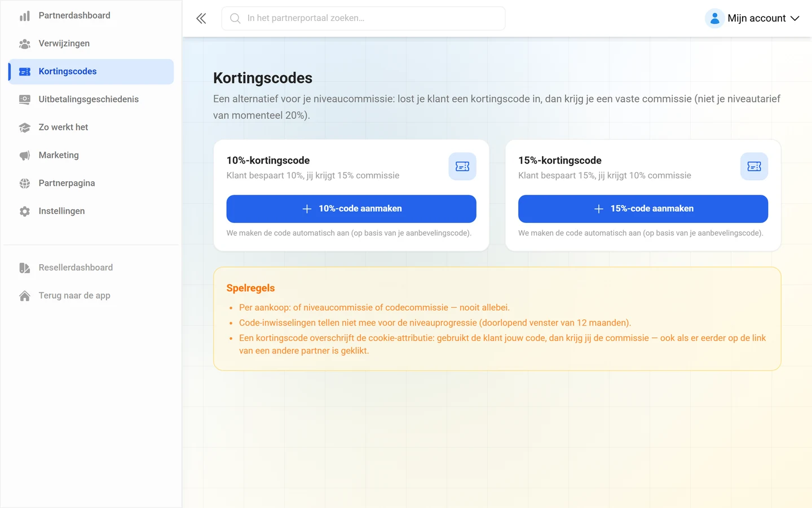This screenshot has height=508, width=812.
Task: Go to Verwijzingen in the sidebar
Action: pos(91,43)
